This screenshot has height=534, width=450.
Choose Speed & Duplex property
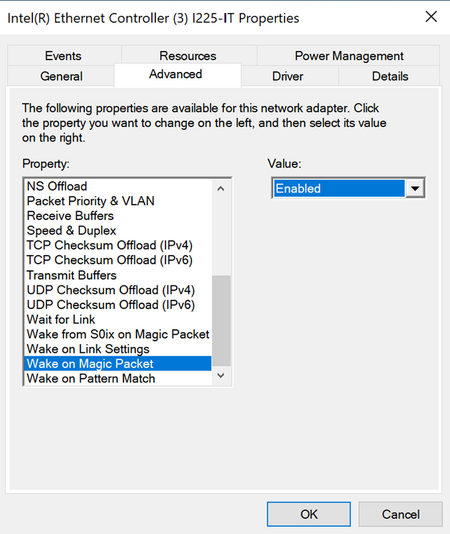click(118, 231)
